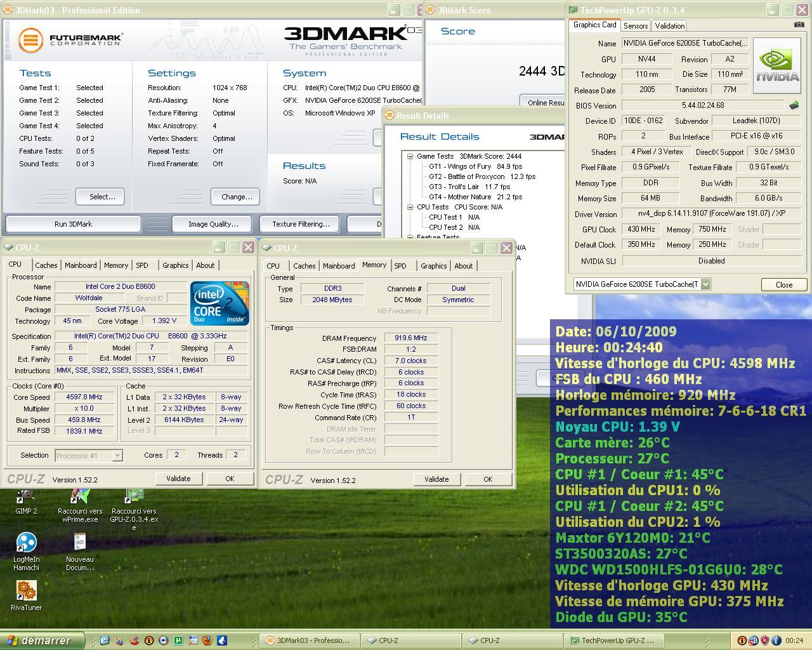This screenshot has height=650, width=812.
Task: Click media player quick launch icon
Action: click(164, 640)
